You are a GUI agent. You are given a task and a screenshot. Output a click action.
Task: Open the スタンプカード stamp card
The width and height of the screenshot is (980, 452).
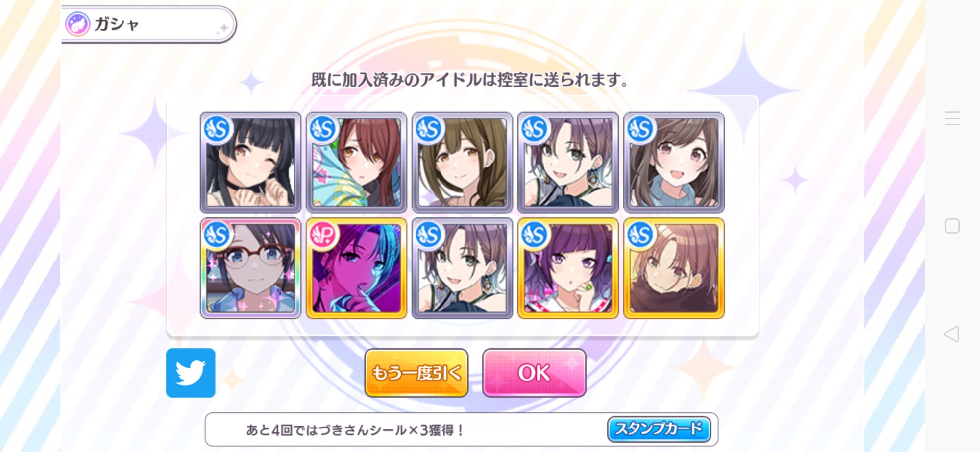pos(659,429)
